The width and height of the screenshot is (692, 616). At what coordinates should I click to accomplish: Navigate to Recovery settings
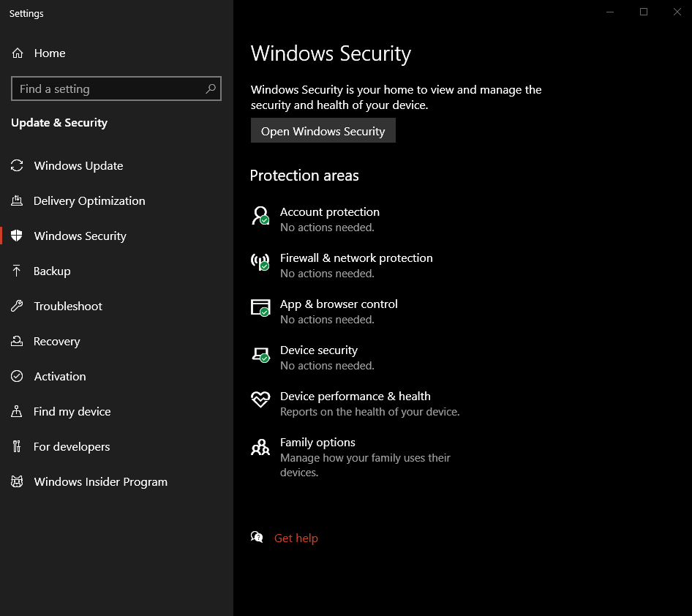tap(56, 342)
